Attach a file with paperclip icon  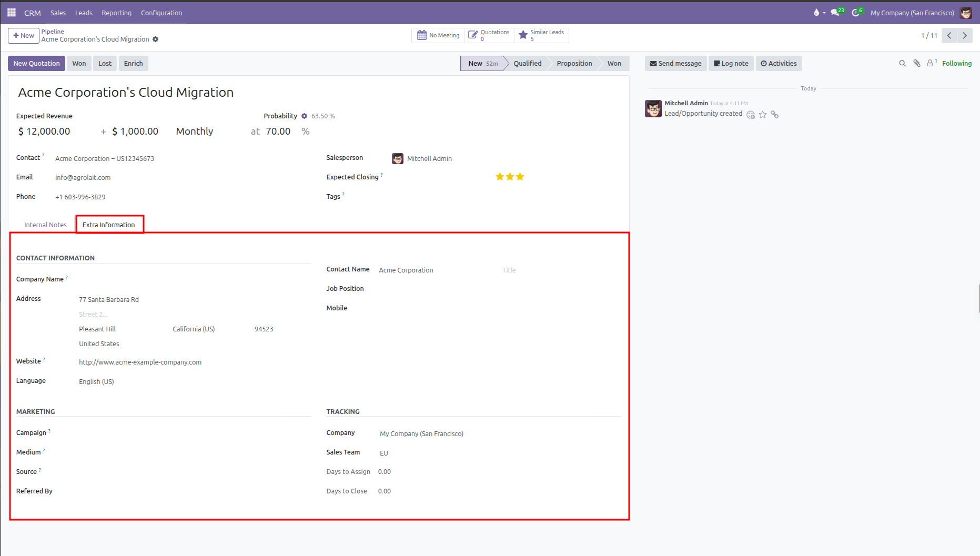[x=917, y=64]
